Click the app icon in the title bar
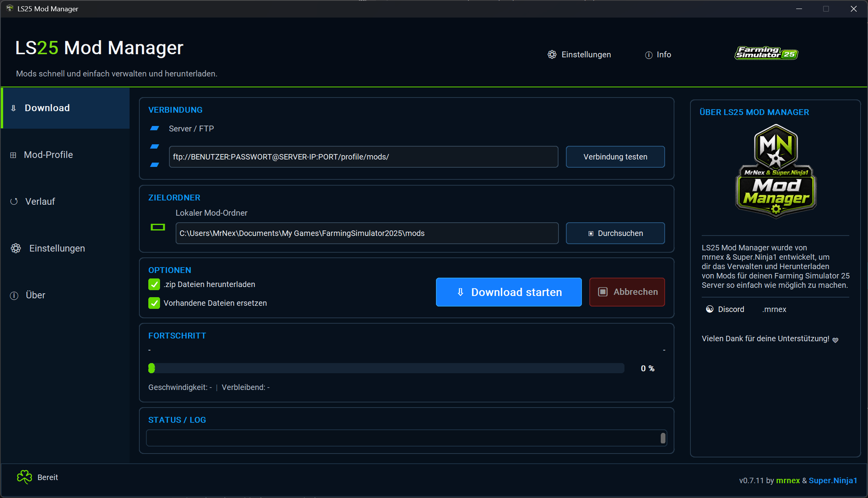Viewport: 868px width, 498px height. pyautogui.click(x=9, y=9)
